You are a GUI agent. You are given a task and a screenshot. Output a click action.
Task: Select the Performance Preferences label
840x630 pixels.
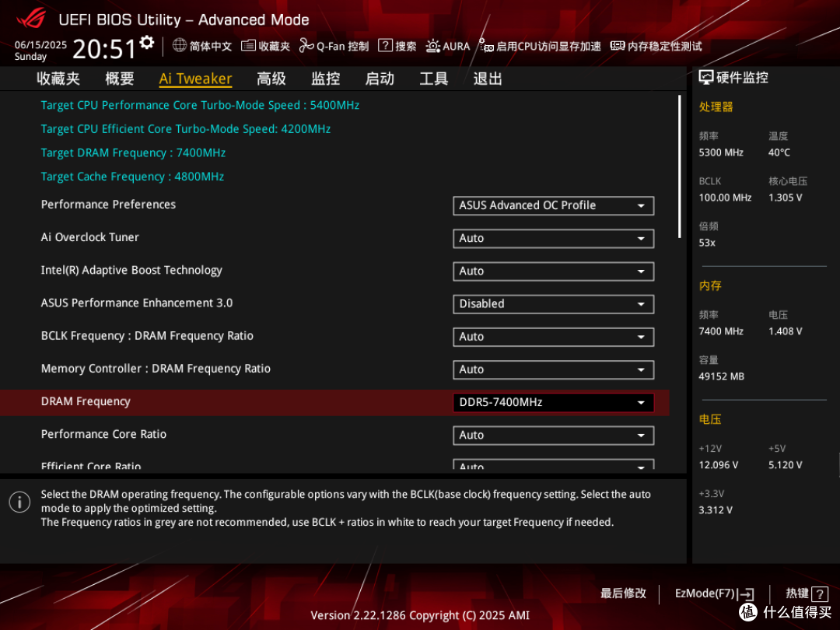coord(108,204)
